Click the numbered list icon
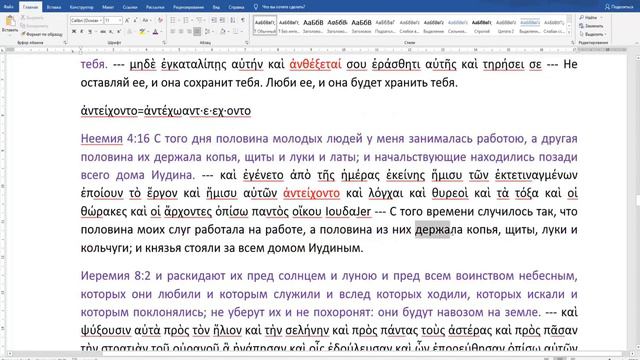Image resolution: width=640 pixels, height=360 pixels. coord(187,20)
